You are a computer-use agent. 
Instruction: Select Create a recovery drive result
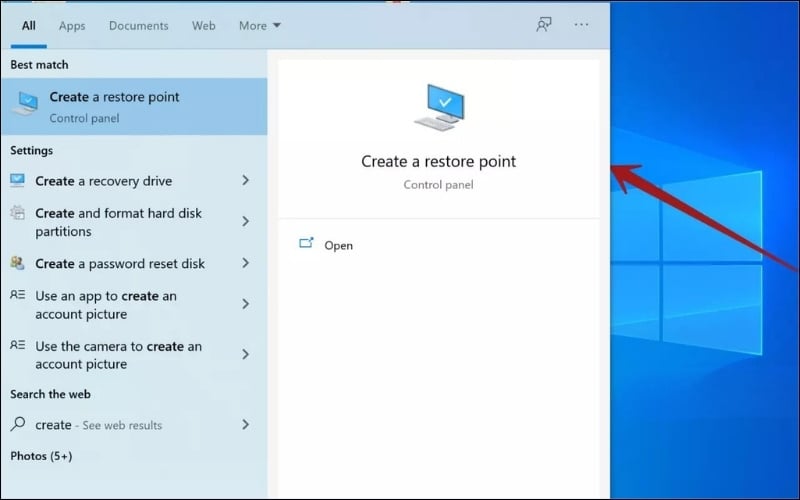(x=134, y=181)
